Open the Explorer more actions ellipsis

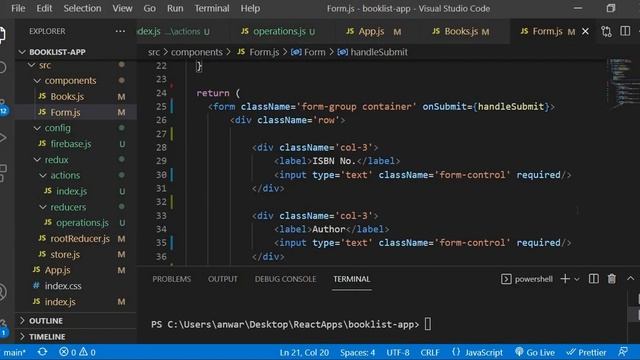point(120,31)
